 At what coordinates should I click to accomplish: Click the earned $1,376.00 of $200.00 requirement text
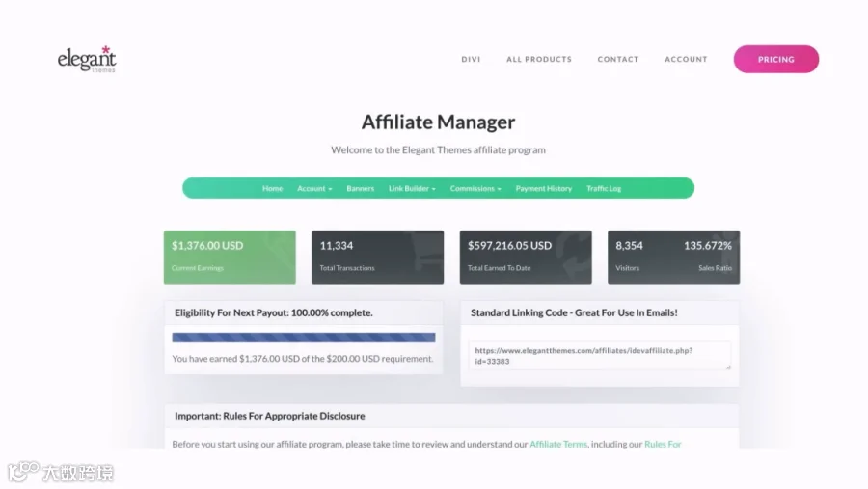coord(303,358)
